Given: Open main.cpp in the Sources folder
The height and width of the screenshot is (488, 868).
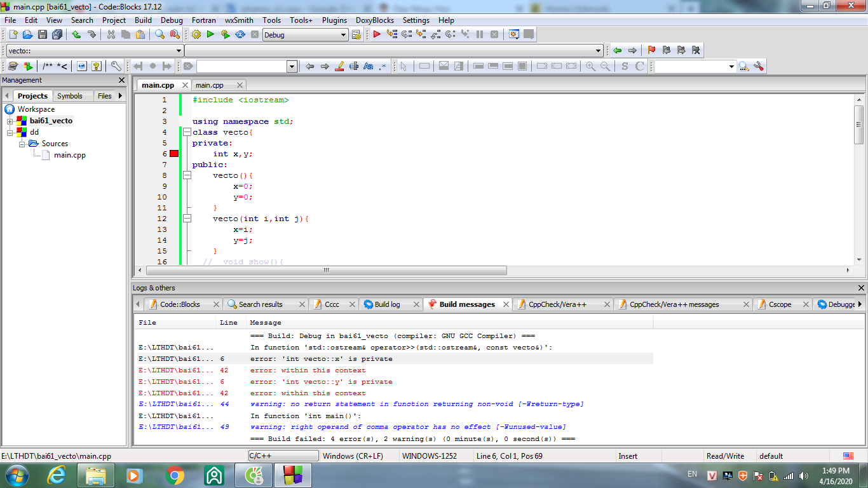Looking at the screenshot, I should pyautogui.click(x=69, y=154).
